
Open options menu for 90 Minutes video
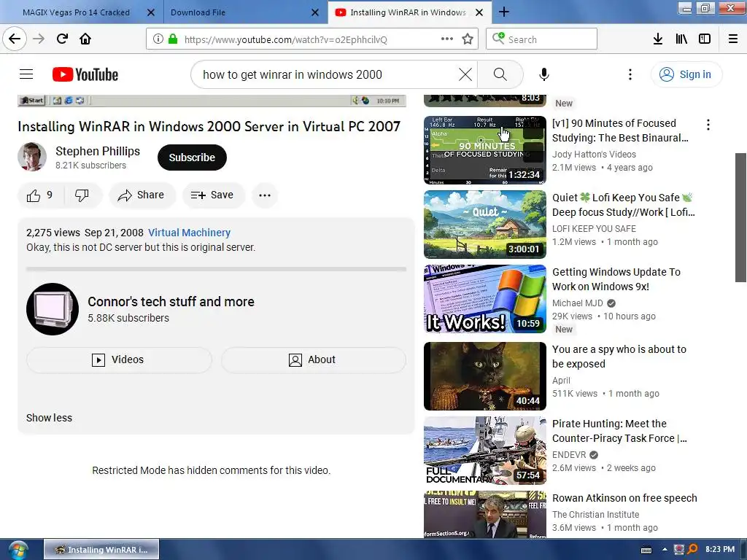pos(708,125)
